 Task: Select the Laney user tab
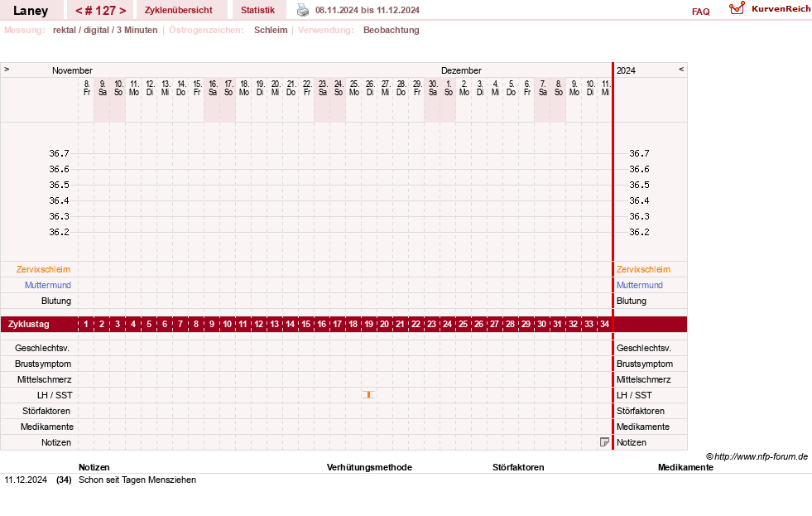(31, 11)
